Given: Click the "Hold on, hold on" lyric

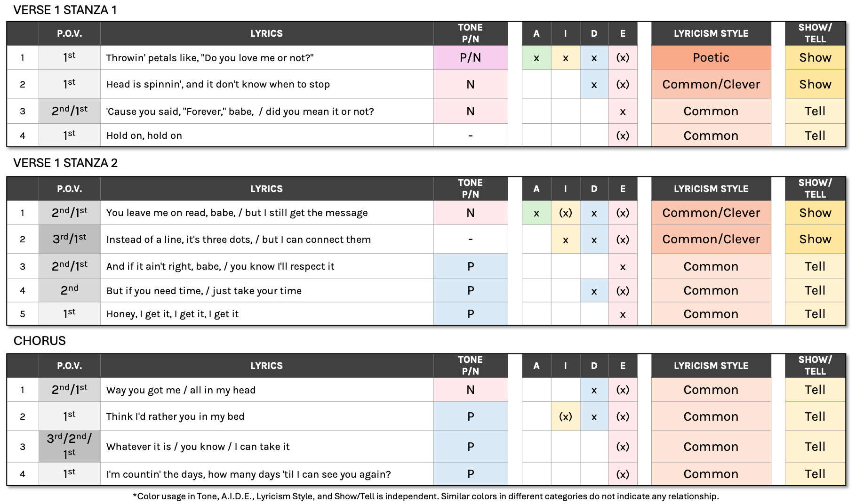Looking at the screenshot, I should 144,136.
